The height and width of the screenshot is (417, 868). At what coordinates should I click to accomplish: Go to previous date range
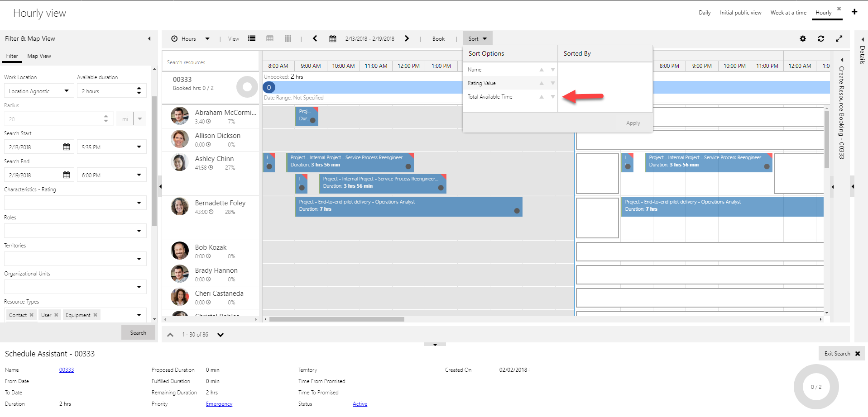pyautogui.click(x=315, y=39)
